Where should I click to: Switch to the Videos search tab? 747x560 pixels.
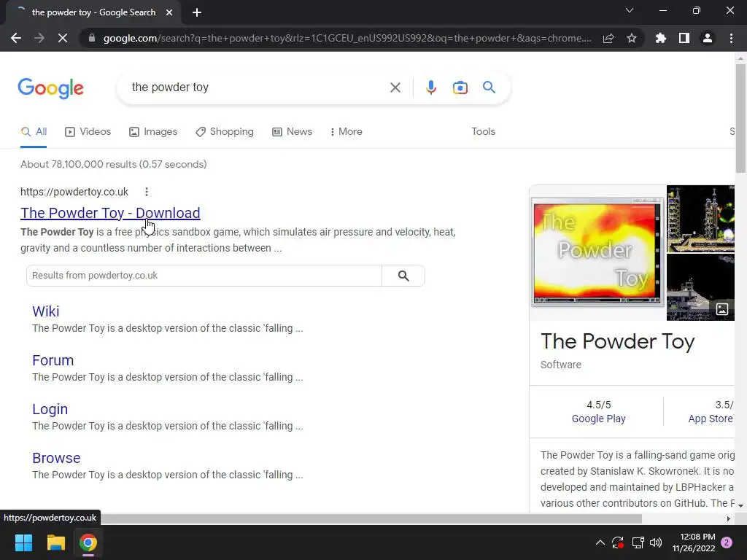pyautogui.click(x=88, y=132)
